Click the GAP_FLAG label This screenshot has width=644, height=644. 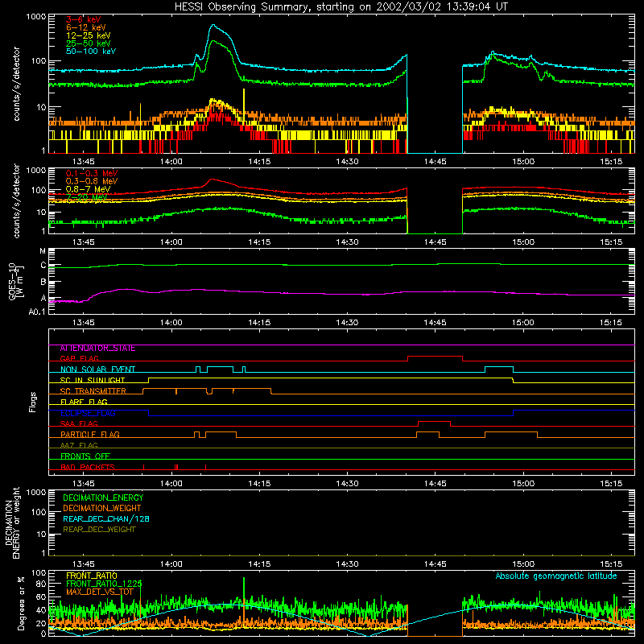click(x=79, y=358)
